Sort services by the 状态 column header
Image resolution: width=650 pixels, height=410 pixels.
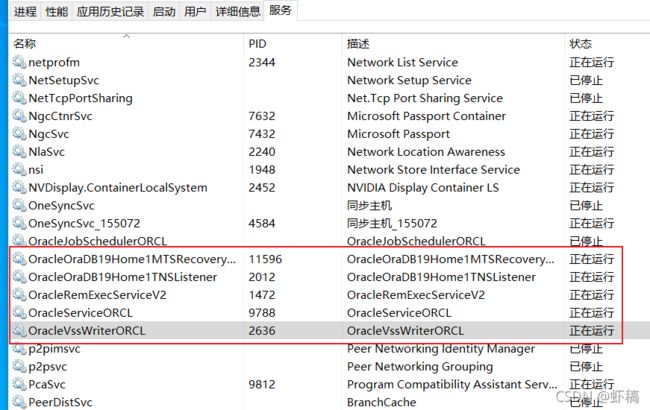click(607, 44)
